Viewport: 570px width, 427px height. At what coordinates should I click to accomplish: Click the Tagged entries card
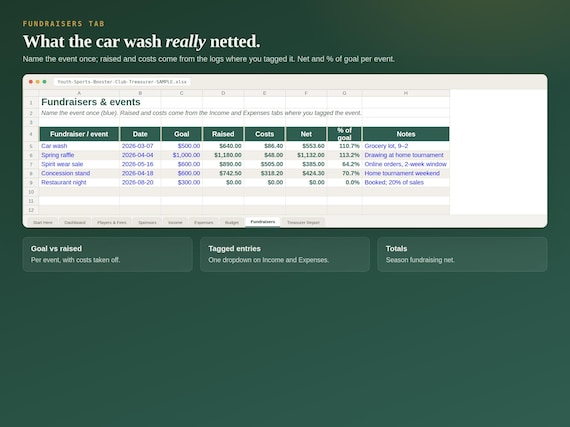(285, 254)
